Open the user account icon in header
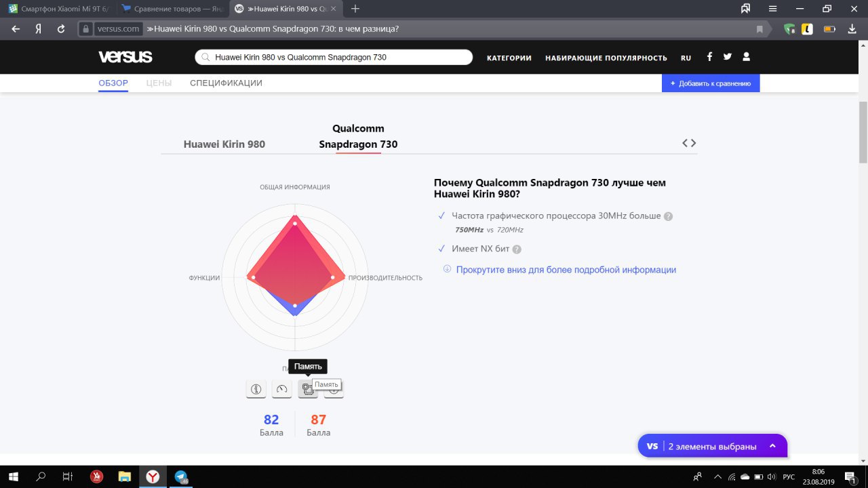The image size is (868, 488). 747,57
